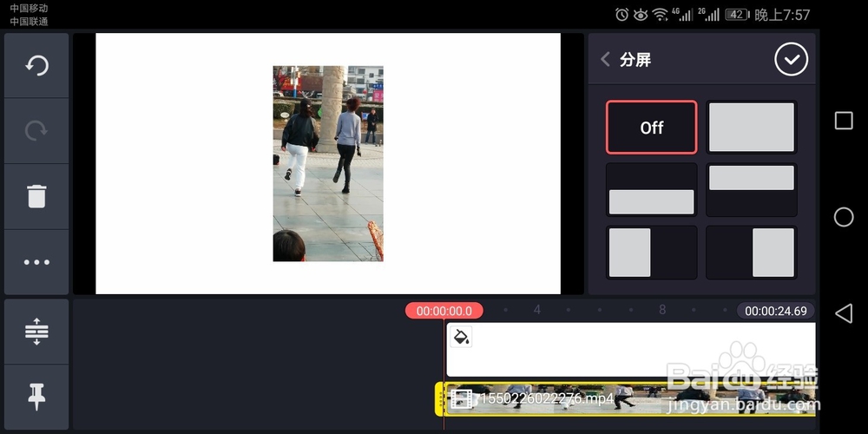
Task: Tap the pin icon in left toolbar
Action: [x=36, y=397]
